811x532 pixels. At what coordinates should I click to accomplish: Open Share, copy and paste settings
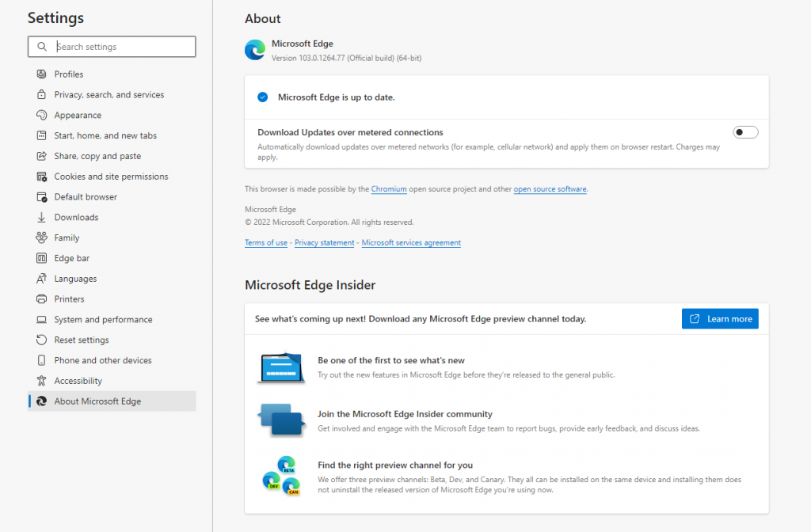click(x=112, y=156)
